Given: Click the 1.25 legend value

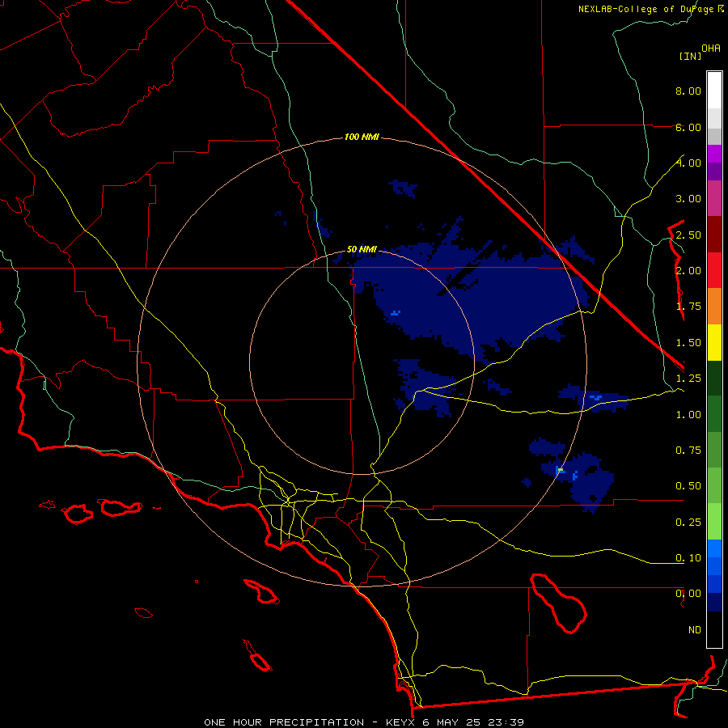Looking at the screenshot, I should (x=688, y=379).
